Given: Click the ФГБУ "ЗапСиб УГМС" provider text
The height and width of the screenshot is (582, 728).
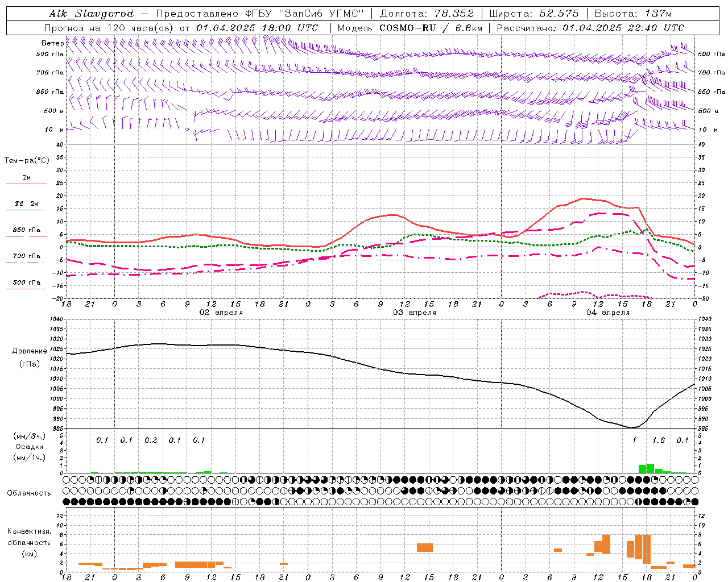Looking at the screenshot, I should (x=305, y=14).
